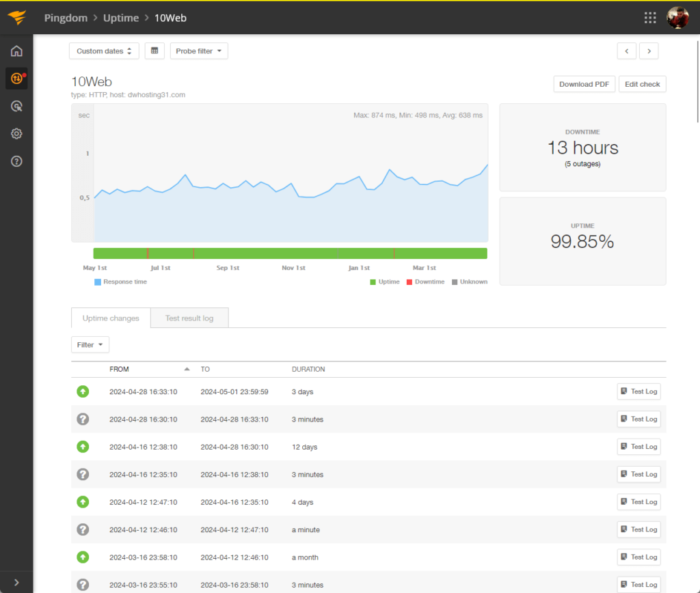The image size is (700, 593).
Task: Click green up status icon for 3 days row
Action: point(83,391)
